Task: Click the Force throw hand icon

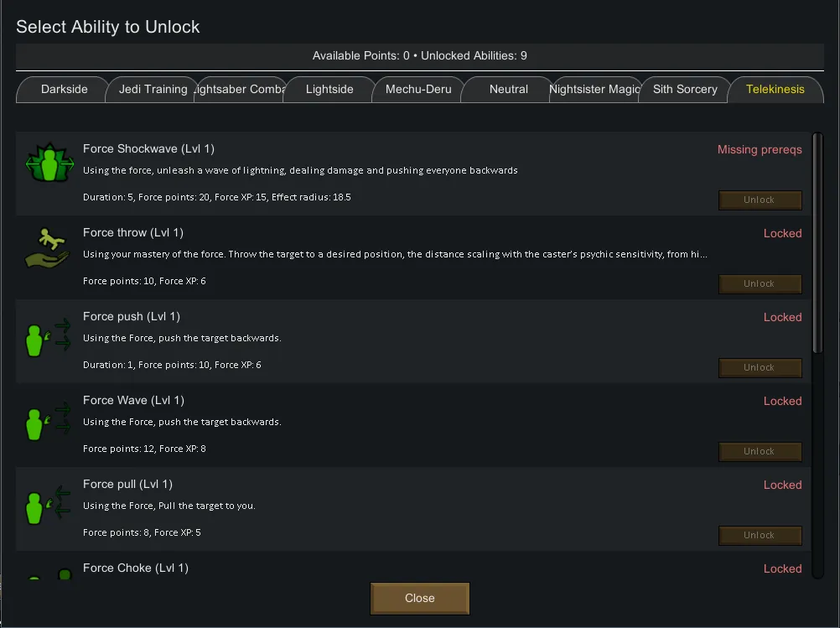Action: (48, 248)
